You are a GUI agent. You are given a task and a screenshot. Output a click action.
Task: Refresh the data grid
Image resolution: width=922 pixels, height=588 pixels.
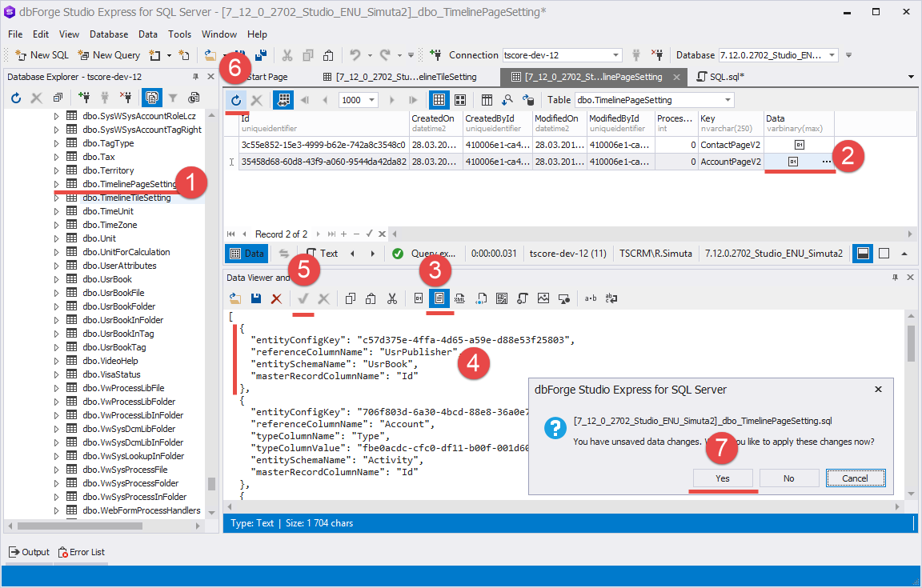click(x=236, y=100)
